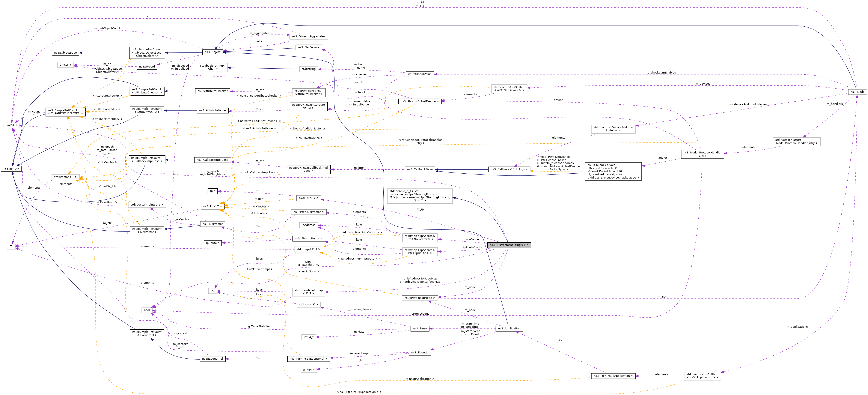The image size is (868, 395).
Task: Click the ns3::Object class node
Action: point(213,52)
